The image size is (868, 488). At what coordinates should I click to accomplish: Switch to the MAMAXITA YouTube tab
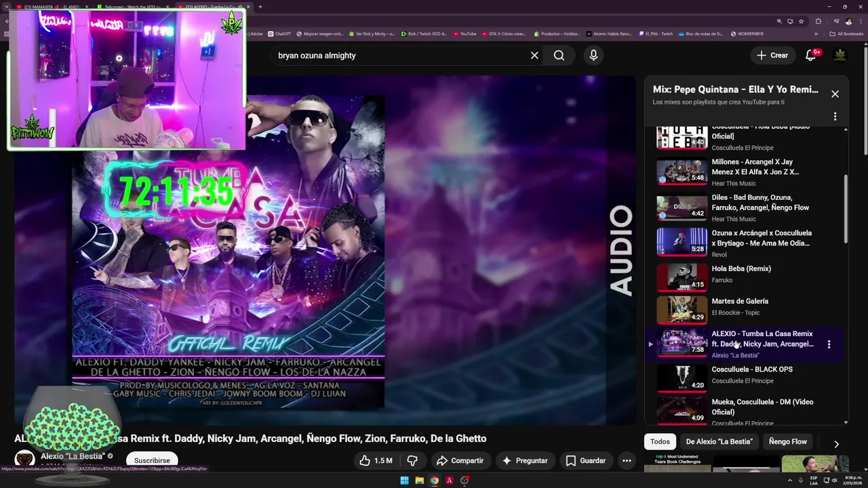[x=52, y=7]
